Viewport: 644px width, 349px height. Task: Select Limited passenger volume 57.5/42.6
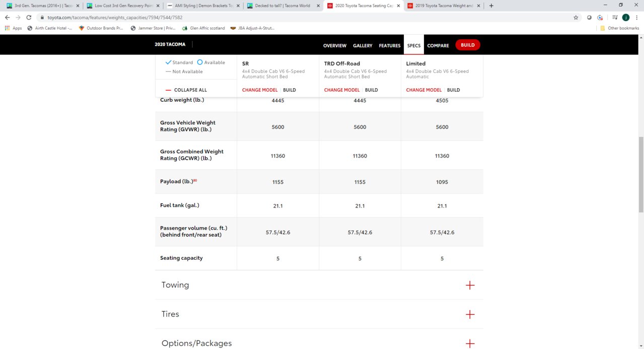[x=442, y=232]
